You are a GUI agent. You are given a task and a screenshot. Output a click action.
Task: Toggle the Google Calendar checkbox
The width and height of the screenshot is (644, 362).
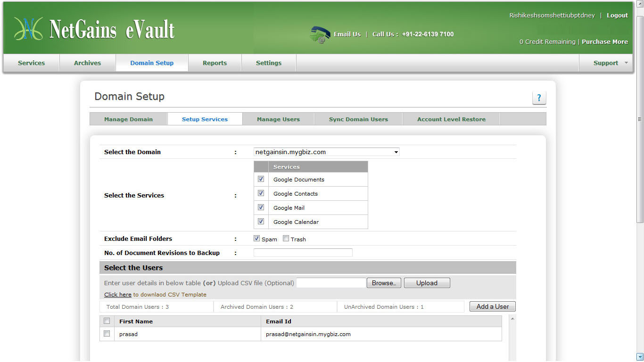pos(261,222)
